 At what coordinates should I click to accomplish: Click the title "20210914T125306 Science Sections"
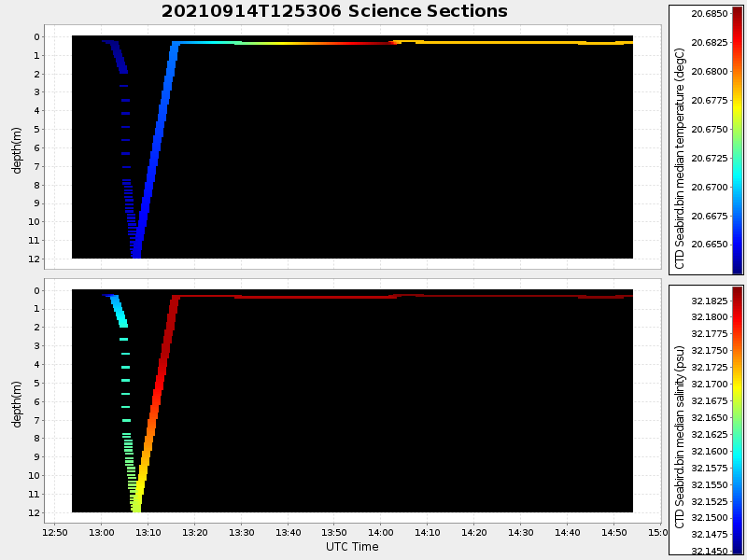click(x=334, y=11)
